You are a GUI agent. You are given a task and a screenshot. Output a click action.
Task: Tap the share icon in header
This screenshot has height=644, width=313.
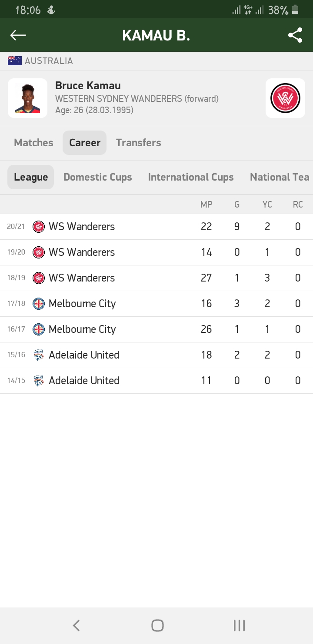click(295, 35)
